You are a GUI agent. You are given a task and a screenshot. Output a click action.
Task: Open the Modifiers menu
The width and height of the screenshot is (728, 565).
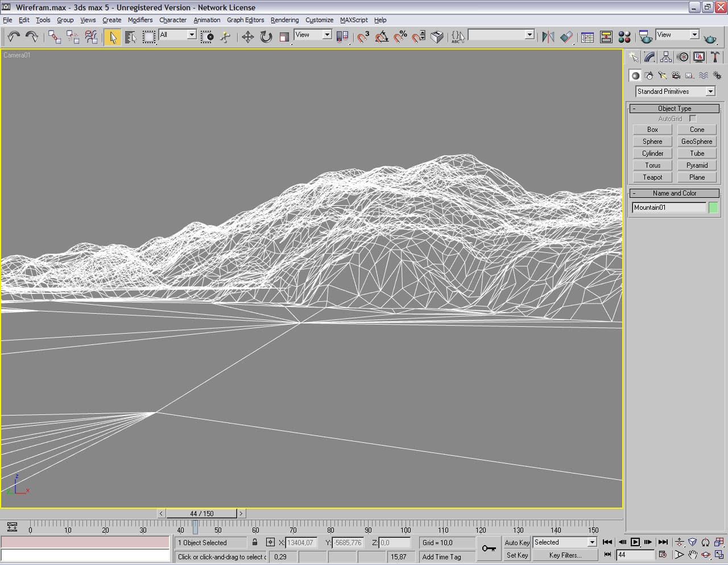[140, 20]
